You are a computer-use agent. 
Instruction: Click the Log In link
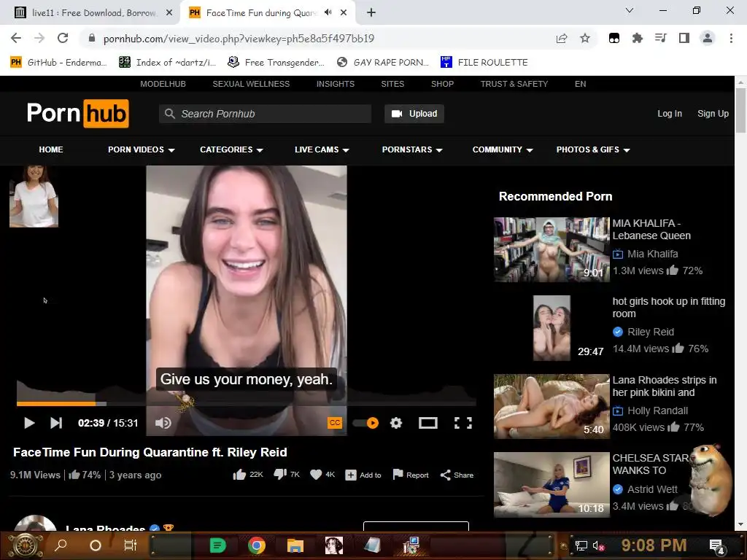click(670, 114)
